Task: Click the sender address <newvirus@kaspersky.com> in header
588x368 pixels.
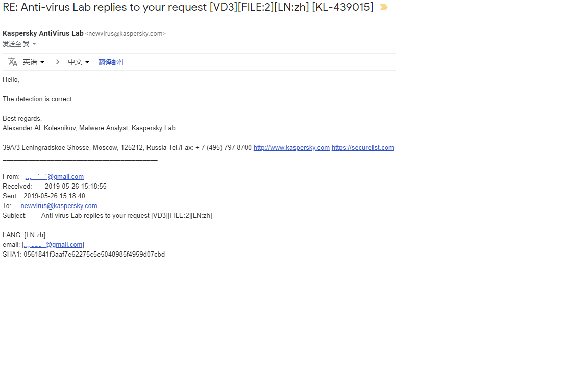Action: point(126,34)
